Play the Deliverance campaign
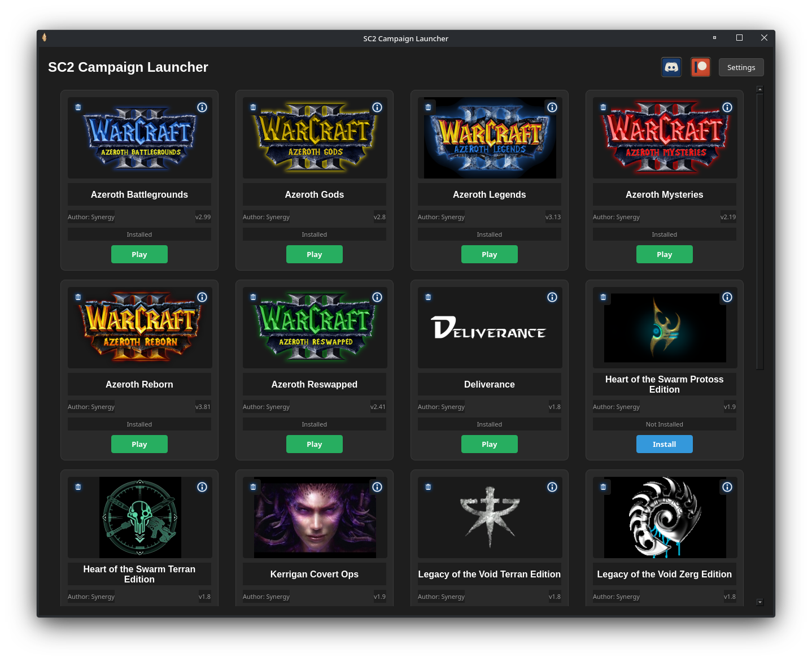This screenshot has width=812, height=661. tap(490, 444)
